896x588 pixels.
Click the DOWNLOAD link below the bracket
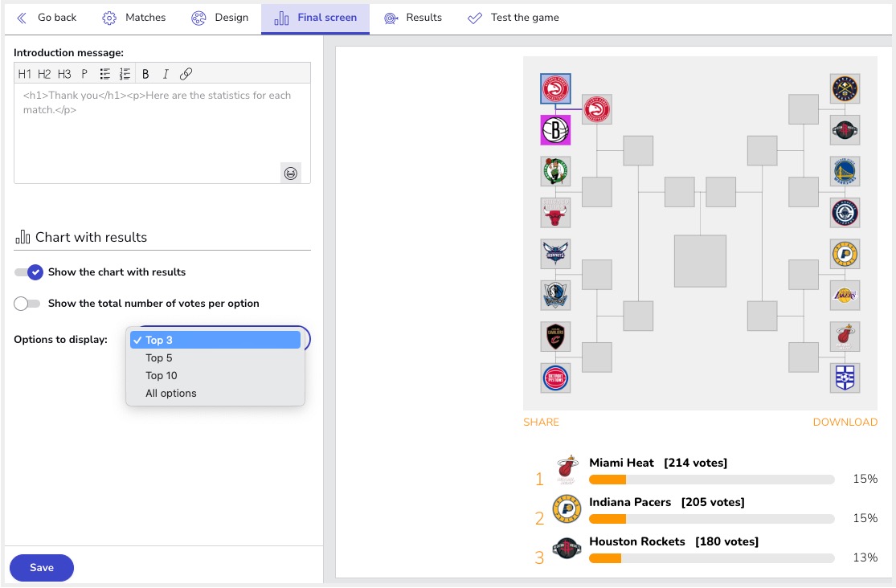point(845,423)
